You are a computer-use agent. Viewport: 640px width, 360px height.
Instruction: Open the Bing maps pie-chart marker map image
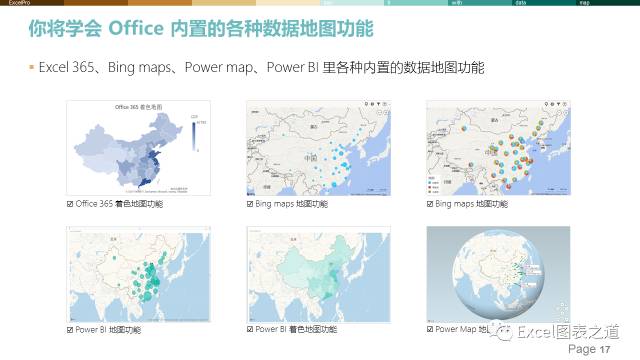pos(498,148)
